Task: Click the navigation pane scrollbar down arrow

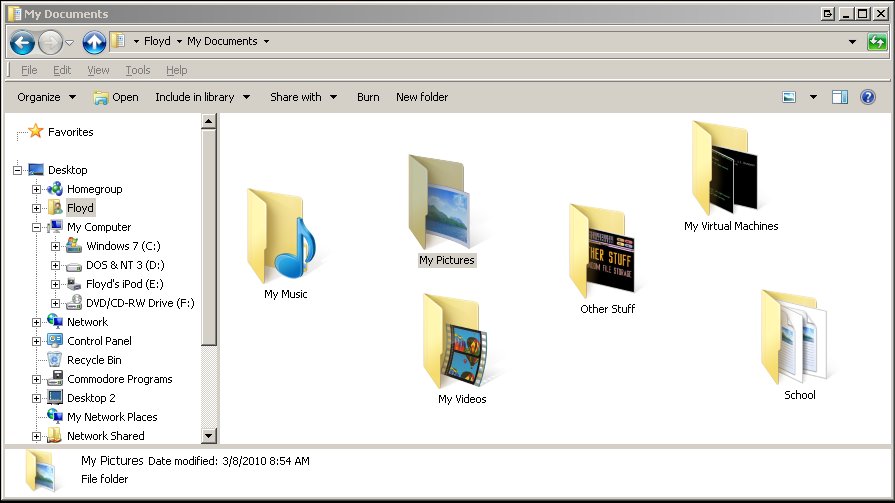Action: click(209, 436)
